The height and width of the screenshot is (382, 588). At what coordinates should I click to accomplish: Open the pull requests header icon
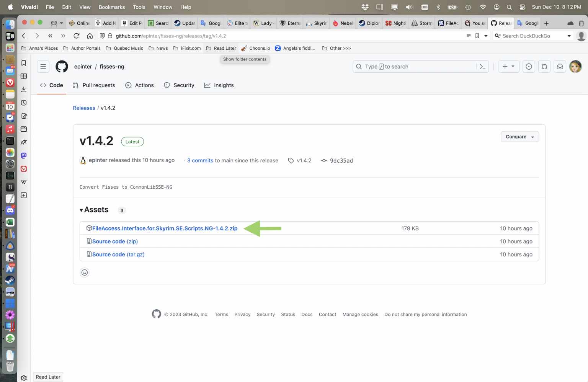544,67
